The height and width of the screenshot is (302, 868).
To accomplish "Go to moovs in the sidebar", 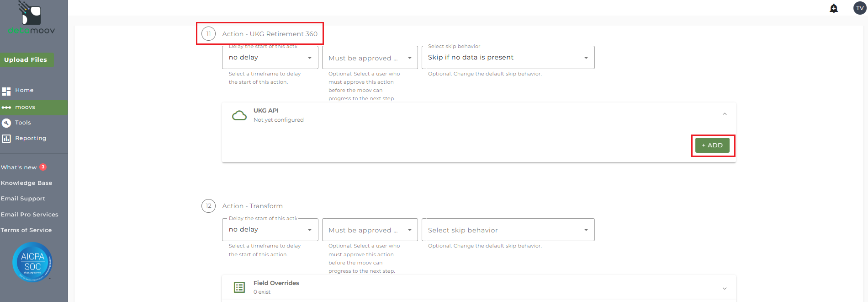I will 25,107.
